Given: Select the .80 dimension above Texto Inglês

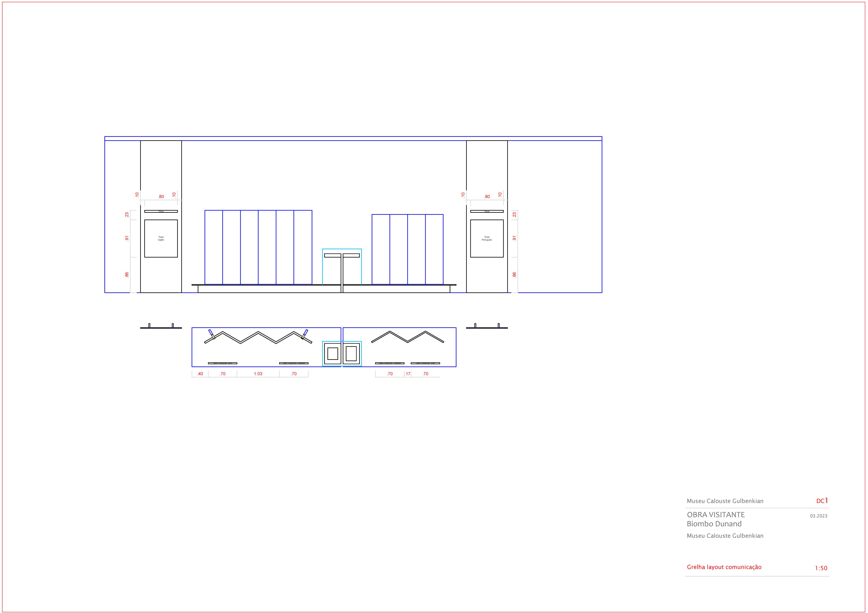Looking at the screenshot, I should (x=161, y=197).
